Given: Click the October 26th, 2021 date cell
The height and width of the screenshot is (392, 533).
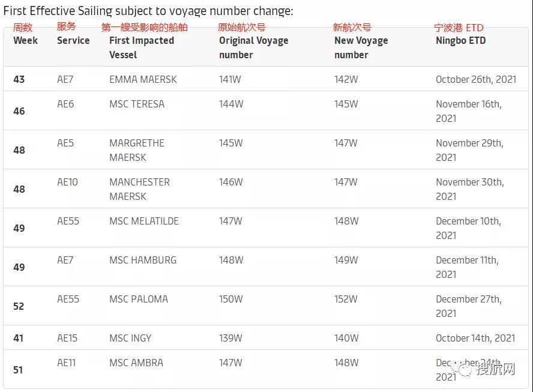Looking at the screenshot, I should tap(475, 79).
